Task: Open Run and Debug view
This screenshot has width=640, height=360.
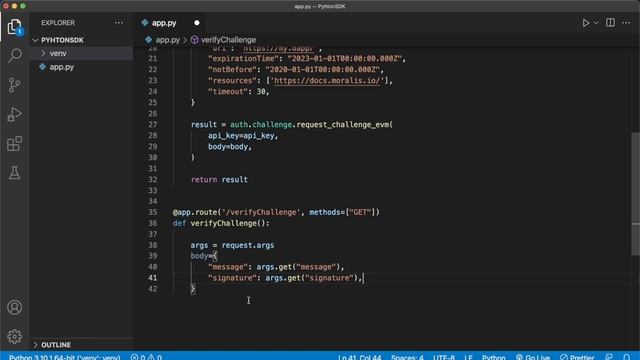Action: coord(15,114)
